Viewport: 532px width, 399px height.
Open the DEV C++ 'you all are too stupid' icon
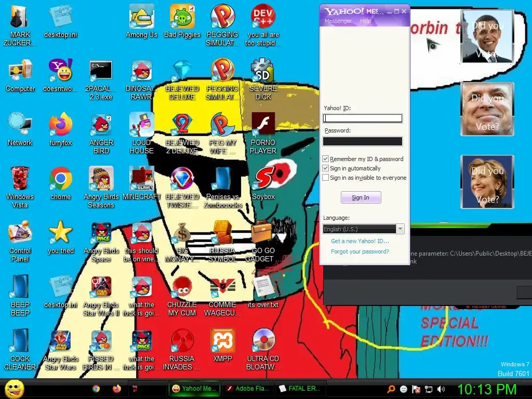pos(263,25)
